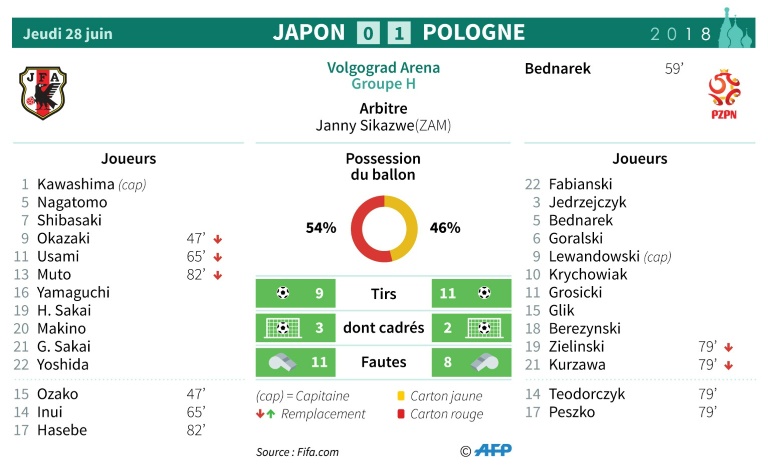Click the red Carton rouge legend square

[402, 414]
